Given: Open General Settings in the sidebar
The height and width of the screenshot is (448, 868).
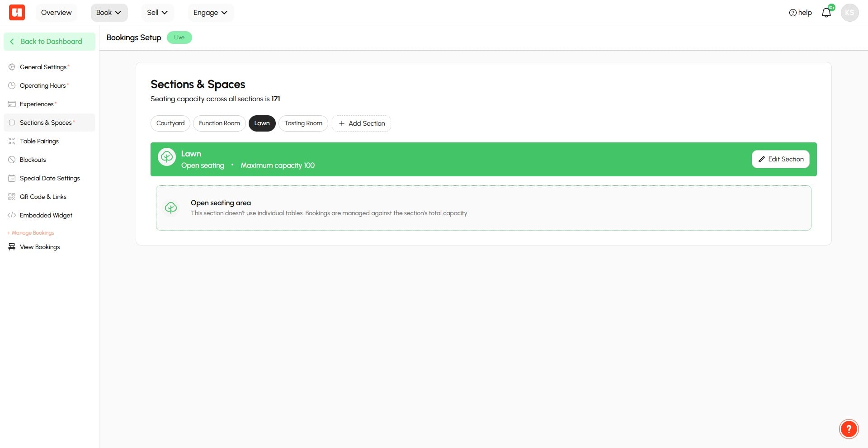Looking at the screenshot, I should 49,67.
